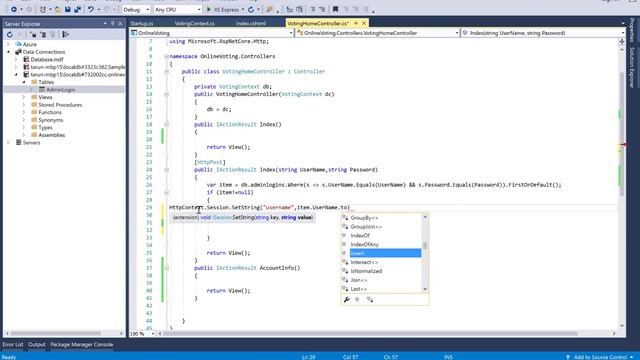Screen dimensions: 640x360
Task: Click IntelliSense list scroll-down arrow
Action: click(x=425, y=289)
